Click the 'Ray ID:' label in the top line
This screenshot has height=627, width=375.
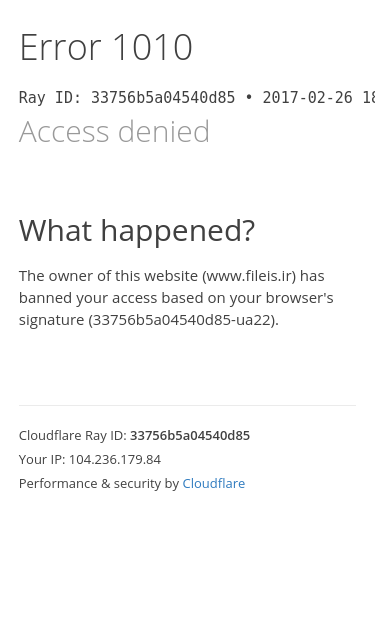50,98
